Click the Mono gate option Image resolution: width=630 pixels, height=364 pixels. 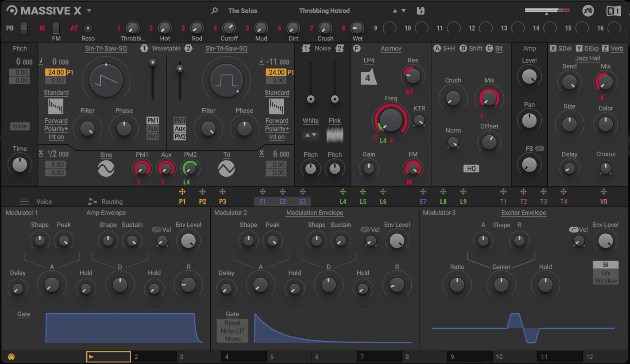click(x=233, y=339)
